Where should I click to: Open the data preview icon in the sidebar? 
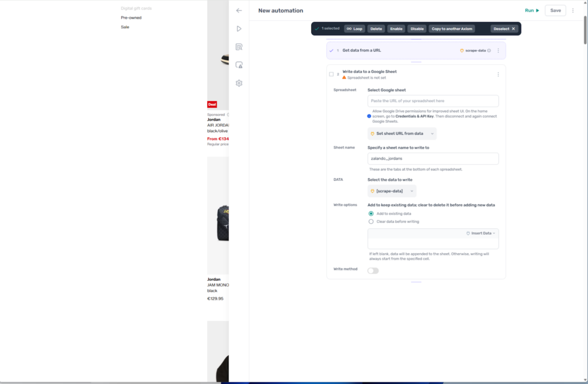(239, 47)
